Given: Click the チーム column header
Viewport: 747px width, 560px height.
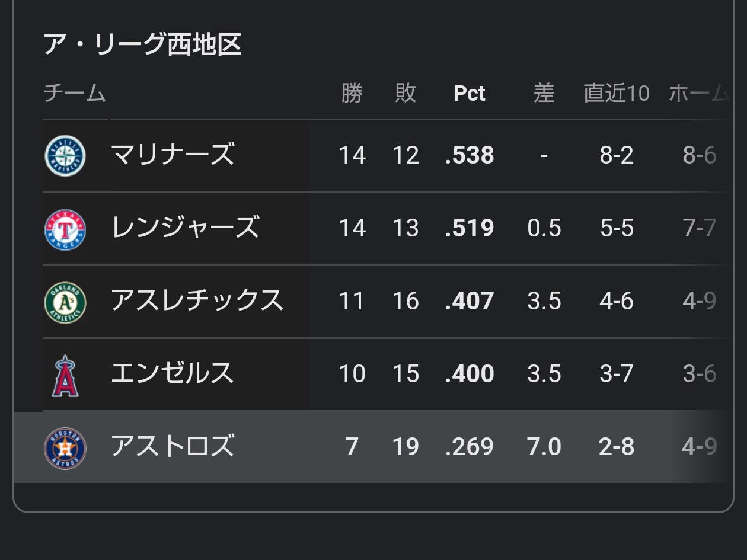Looking at the screenshot, I should point(75,94).
